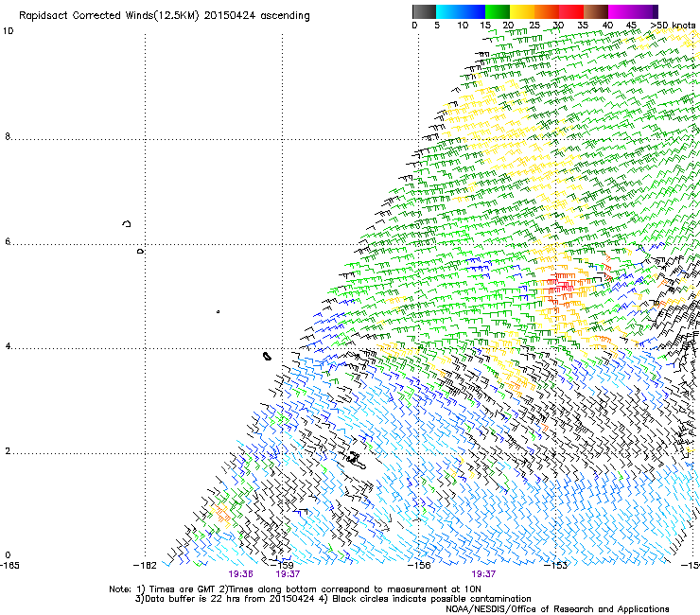Click the '45' label under the color bar

tap(631, 26)
